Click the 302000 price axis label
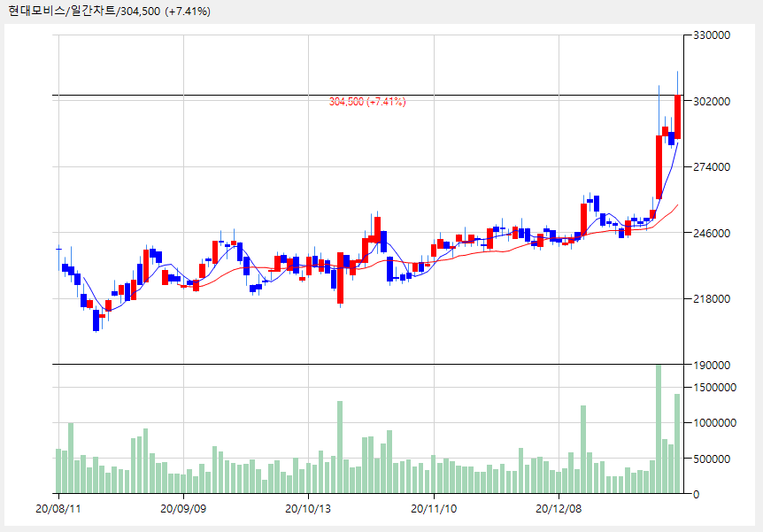This screenshot has width=763, height=532. point(712,101)
